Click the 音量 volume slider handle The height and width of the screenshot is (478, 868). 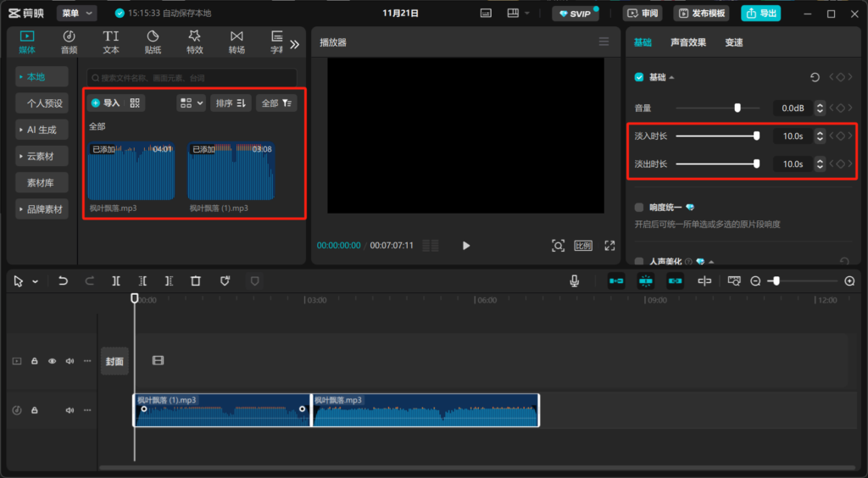737,108
